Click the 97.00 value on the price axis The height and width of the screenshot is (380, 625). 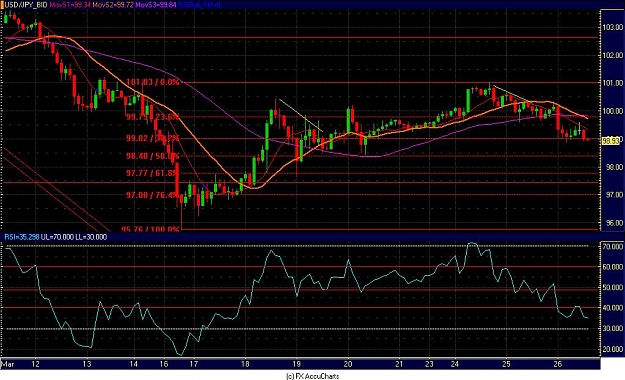(613, 195)
